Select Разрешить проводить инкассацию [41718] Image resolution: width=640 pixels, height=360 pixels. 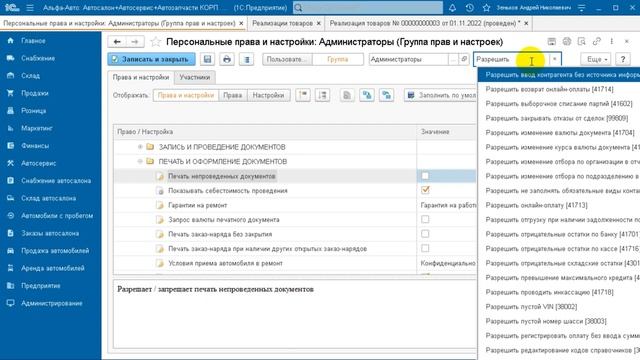coord(549,292)
